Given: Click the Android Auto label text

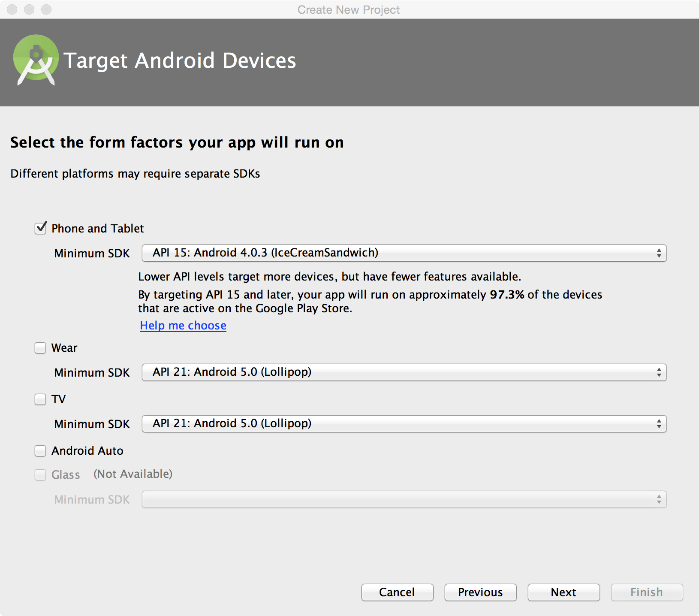Looking at the screenshot, I should [87, 451].
